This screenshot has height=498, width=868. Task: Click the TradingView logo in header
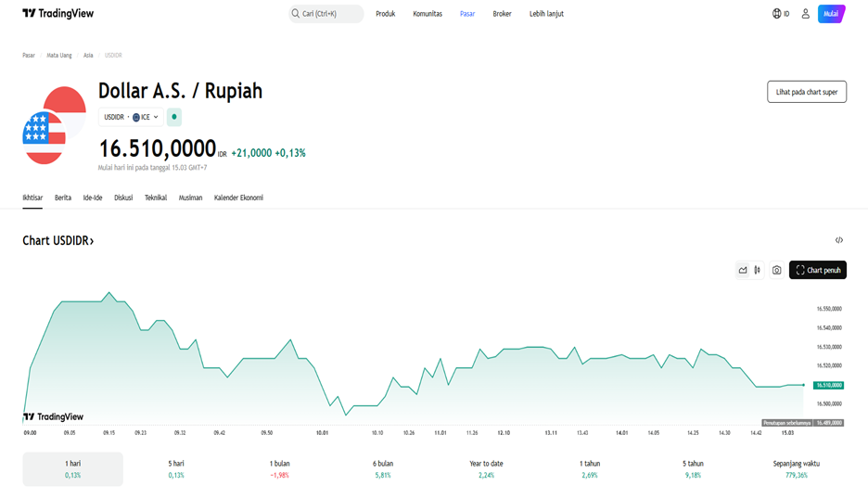[x=57, y=14]
